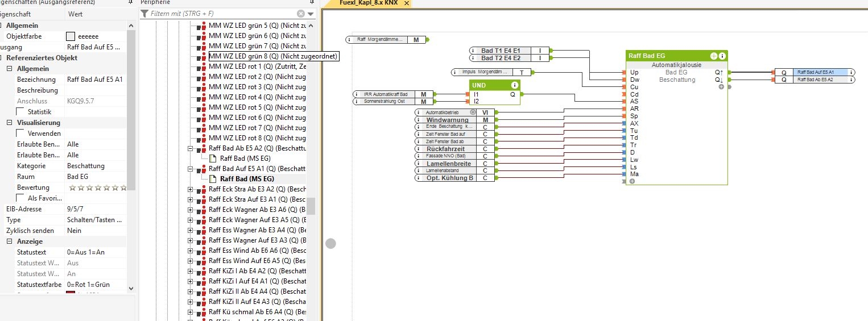
Task: Add an input via plus below Ma
Action: pos(632,181)
